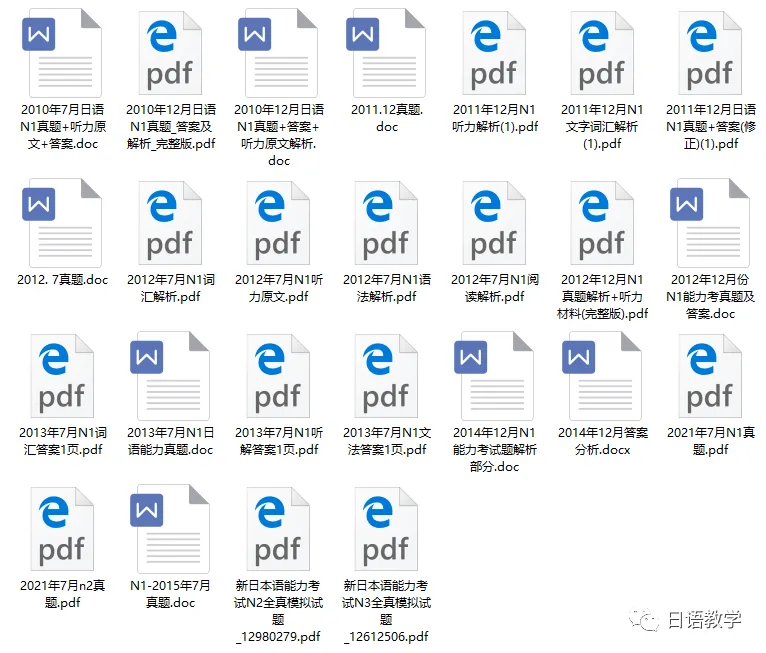Click the file name 2013年7月N1日语能力真题.doc
766x653 pixels.
[x=170, y=441]
